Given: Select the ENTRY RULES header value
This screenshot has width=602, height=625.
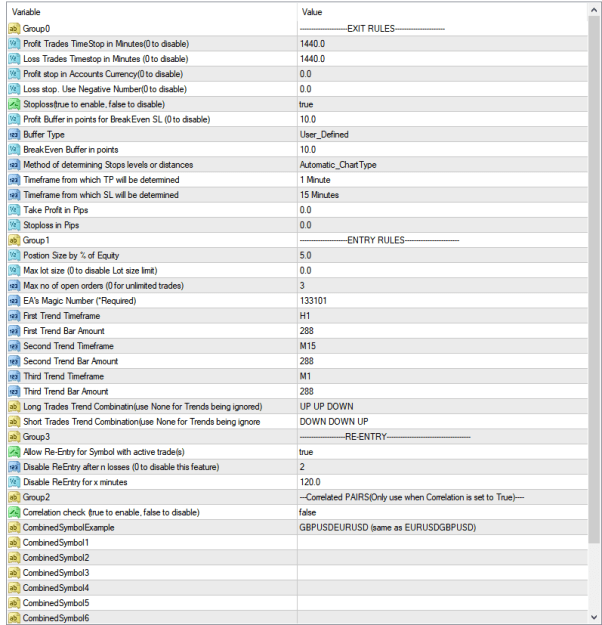Looking at the screenshot, I should pyautogui.click(x=379, y=240).
